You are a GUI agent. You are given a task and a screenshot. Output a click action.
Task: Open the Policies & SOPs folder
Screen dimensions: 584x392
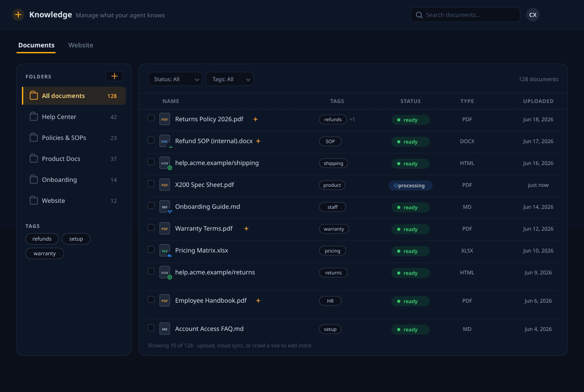74,138
